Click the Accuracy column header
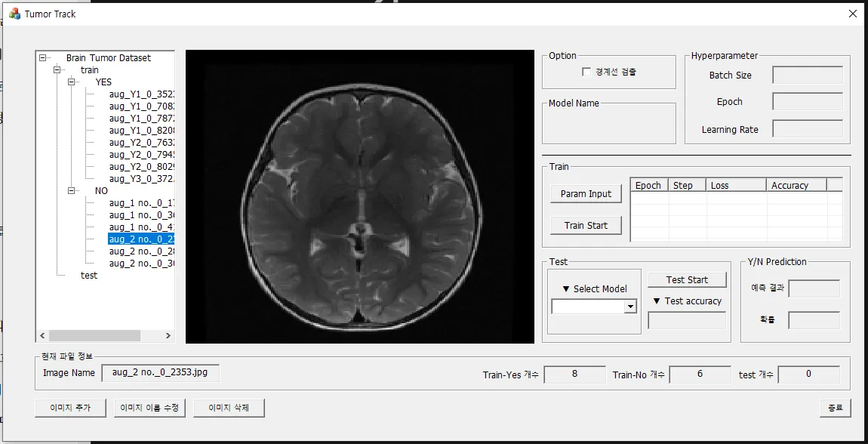The image size is (868, 444). click(796, 186)
